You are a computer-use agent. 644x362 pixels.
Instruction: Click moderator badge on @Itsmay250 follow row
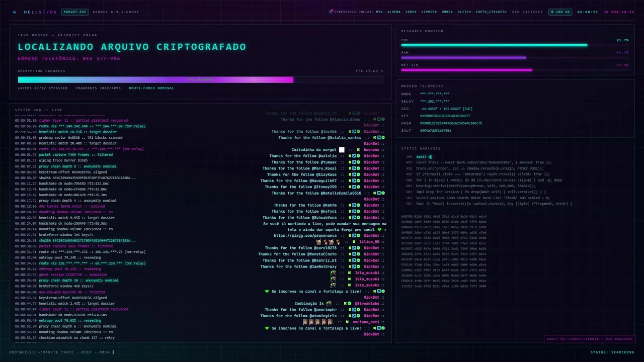pos(354,187)
